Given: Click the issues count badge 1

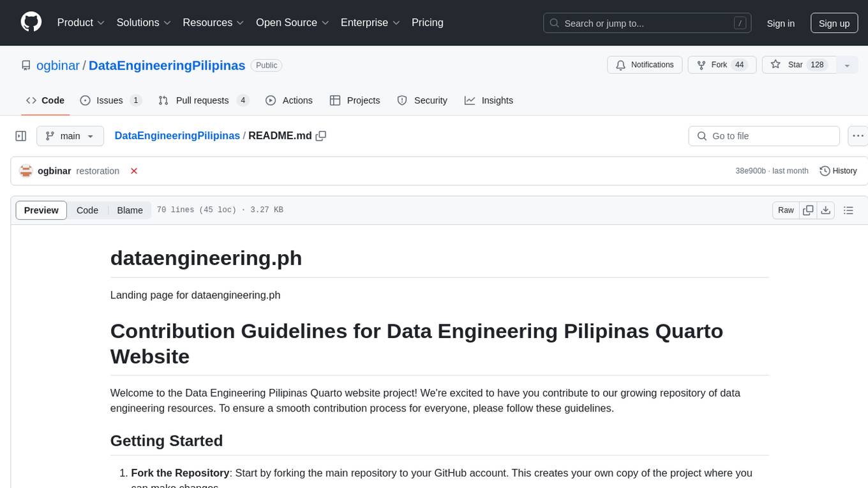Looking at the screenshot, I should tap(135, 100).
